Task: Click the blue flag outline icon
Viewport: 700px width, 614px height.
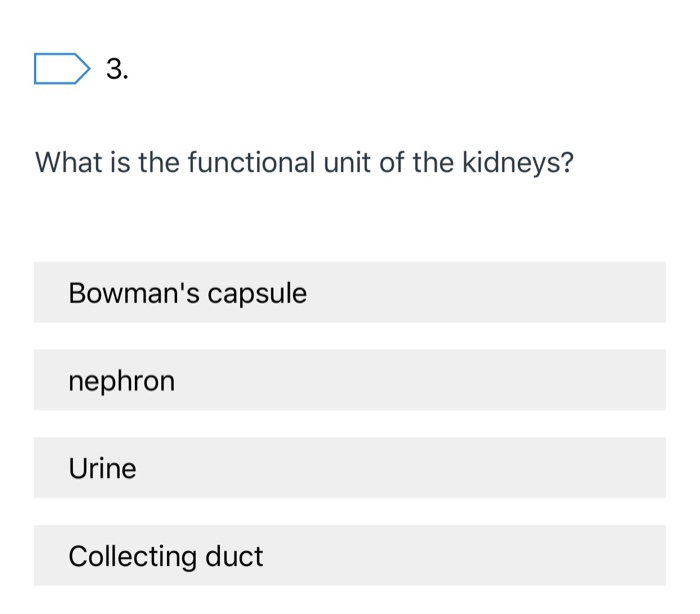Action: tap(61, 70)
